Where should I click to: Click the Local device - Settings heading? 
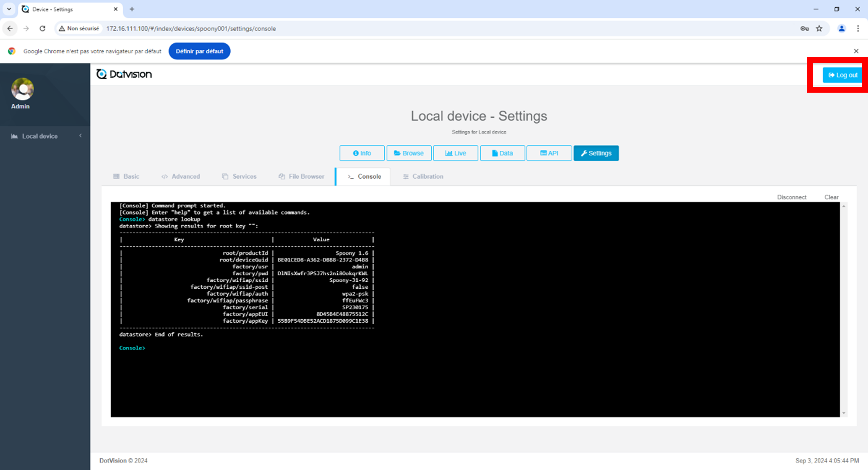point(479,116)
